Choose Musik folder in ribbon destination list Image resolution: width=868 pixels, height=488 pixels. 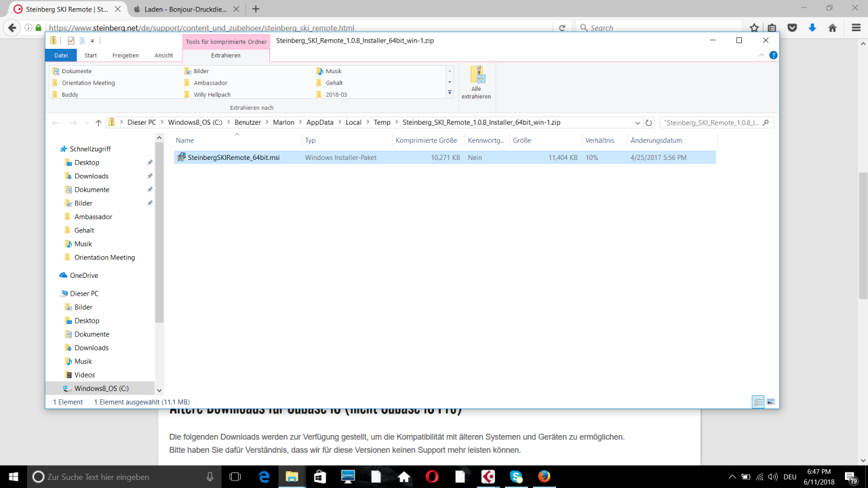(x=333, y=71)
